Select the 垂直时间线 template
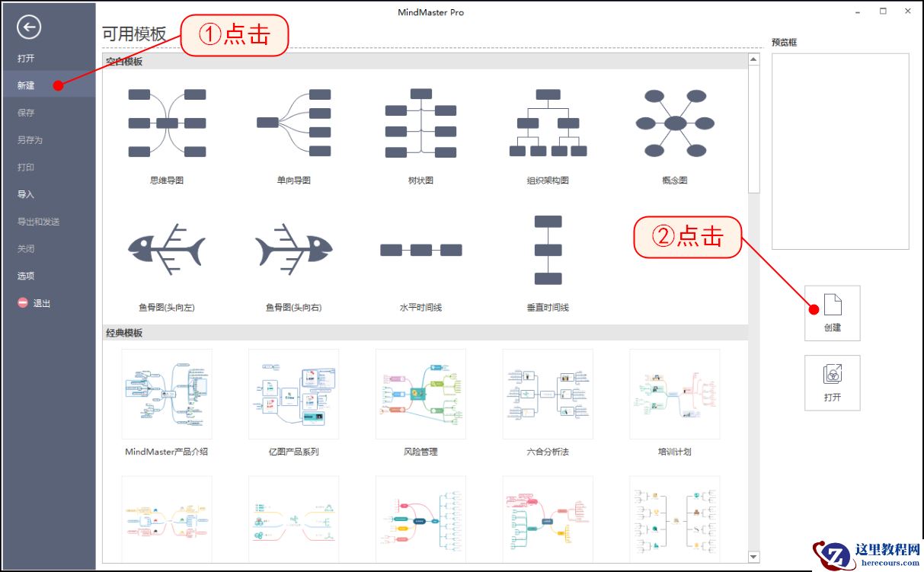This screenshot has height=572, width=924. tap(545, 250)
